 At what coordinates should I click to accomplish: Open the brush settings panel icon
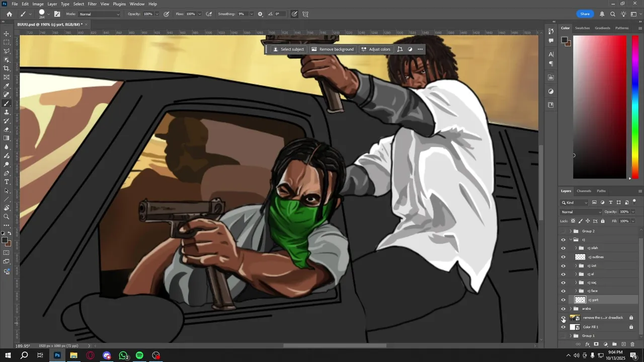57,14
